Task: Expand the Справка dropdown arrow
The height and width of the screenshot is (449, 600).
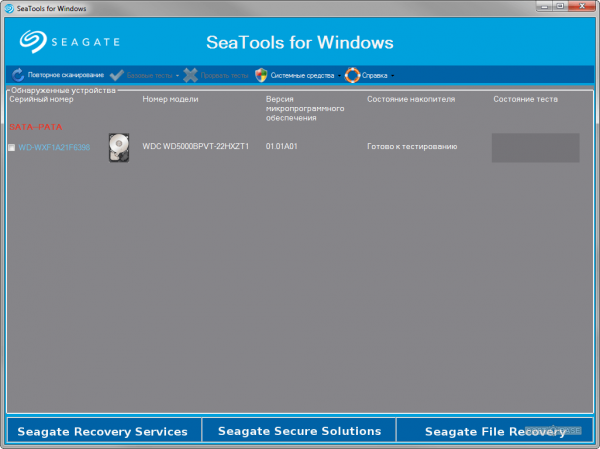Action: (393, 76)
